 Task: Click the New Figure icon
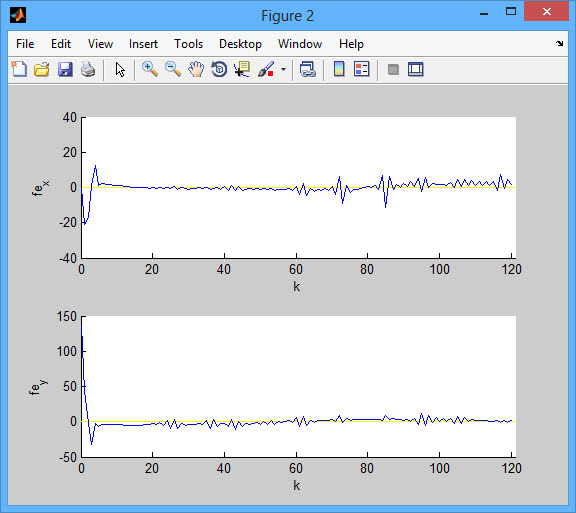[x=19, y=69]
